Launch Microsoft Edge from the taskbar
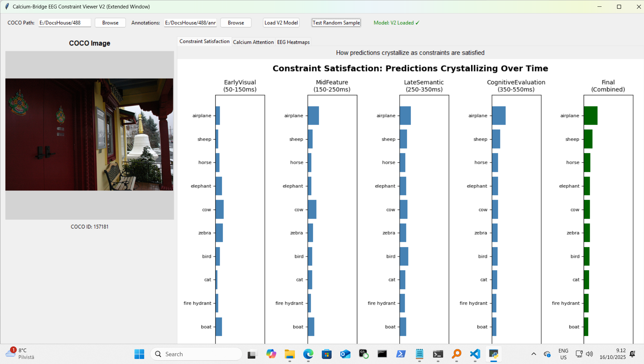The image size is (644, 364). tap(308, 354)
